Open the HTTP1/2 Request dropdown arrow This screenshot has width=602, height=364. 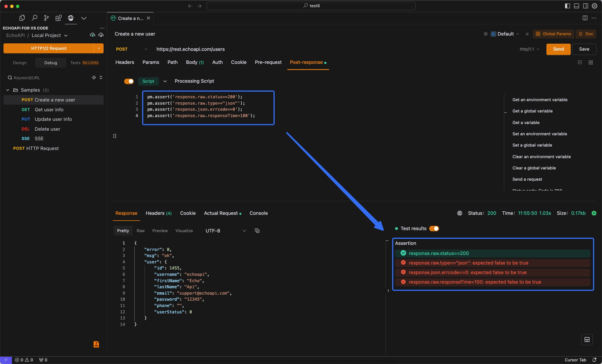tap(99, 48)
